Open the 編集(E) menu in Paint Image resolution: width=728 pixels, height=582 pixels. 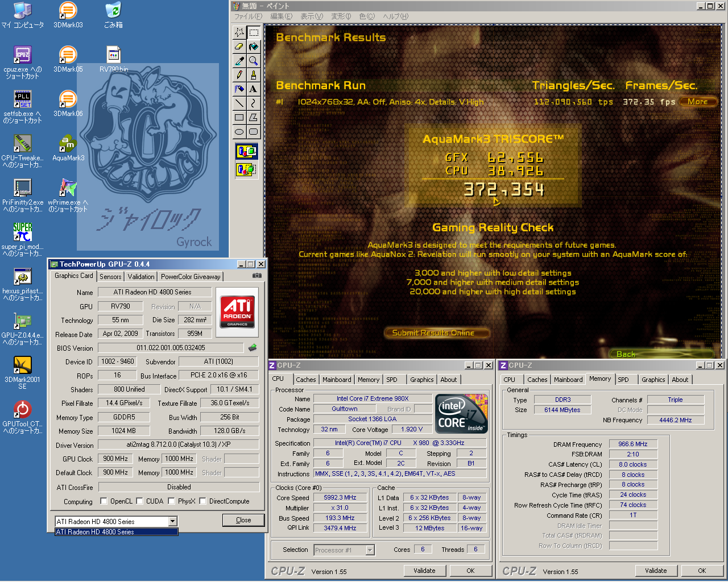click(281, 16)
